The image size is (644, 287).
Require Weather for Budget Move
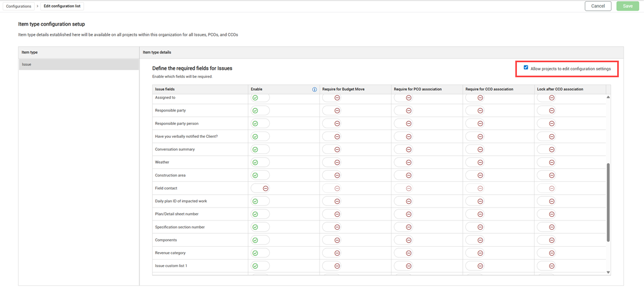pyautogui.click(x=332, y=163)
